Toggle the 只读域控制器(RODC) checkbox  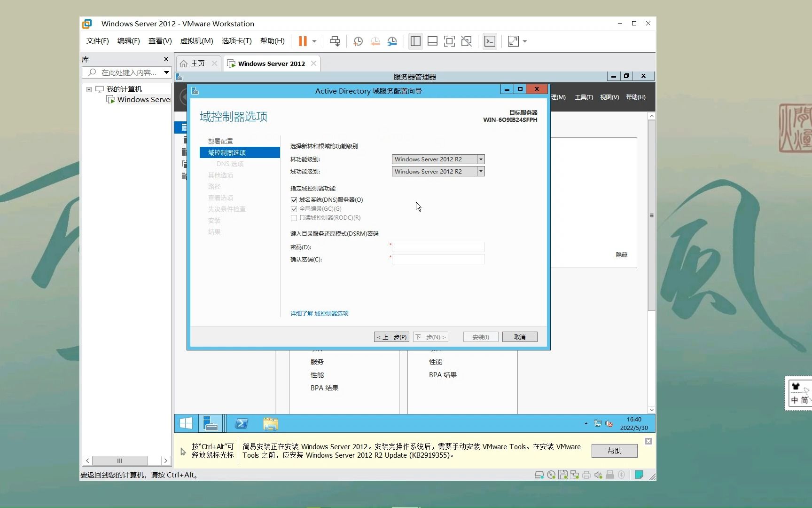point(294,218)
